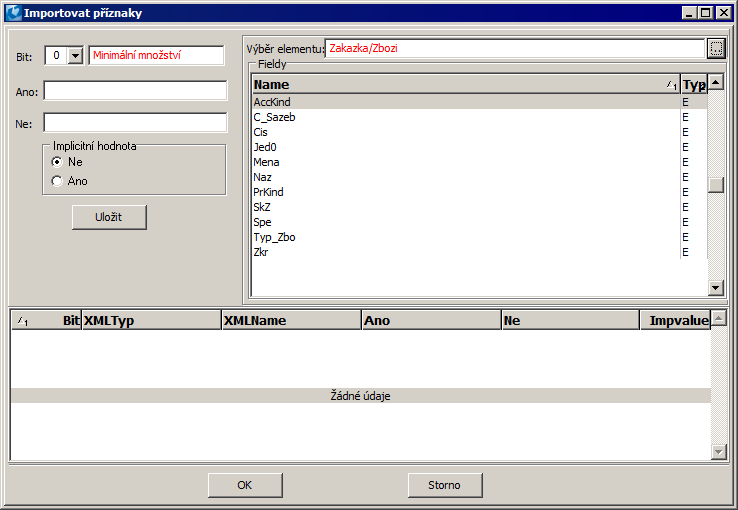The image size is (738, 510).
Task: Confirm with the OK button
Action: [x=245, y=485]
